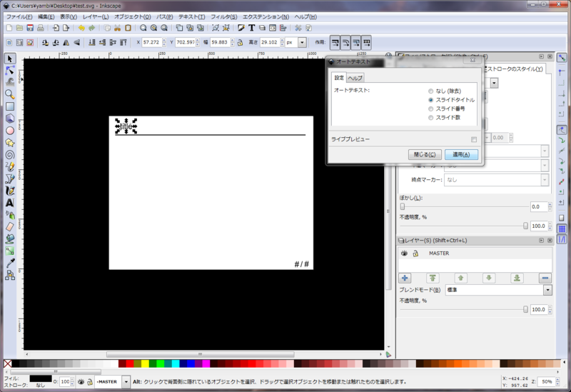Select the Paint bucket tool
This screenshot has height=392, width=571.
(10, 238)
